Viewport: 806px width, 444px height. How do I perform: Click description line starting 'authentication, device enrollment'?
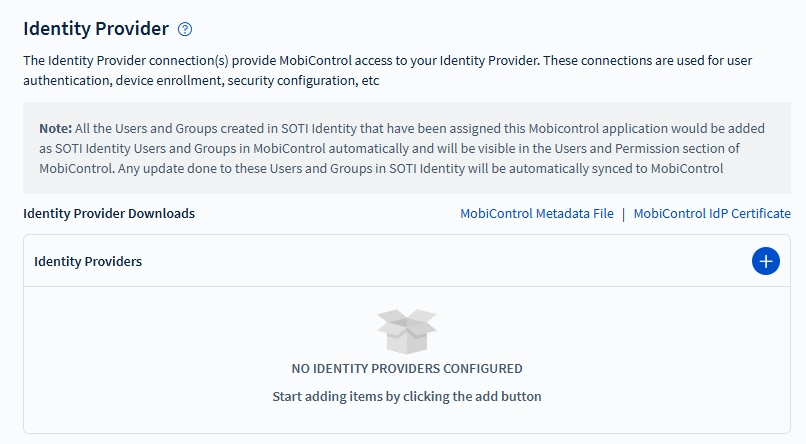(200, 80)
